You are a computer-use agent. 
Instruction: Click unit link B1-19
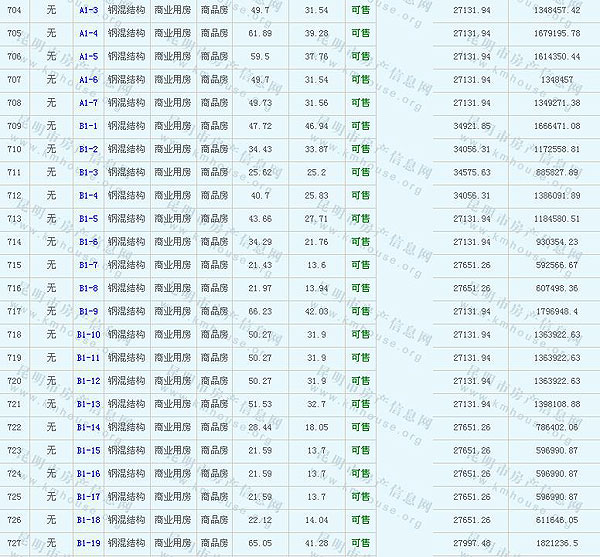(88, 543)
